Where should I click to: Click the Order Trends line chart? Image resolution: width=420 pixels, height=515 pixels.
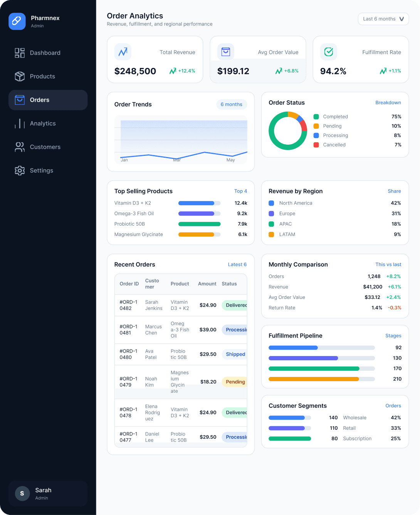pyautogui.click(x=181, y=140)
